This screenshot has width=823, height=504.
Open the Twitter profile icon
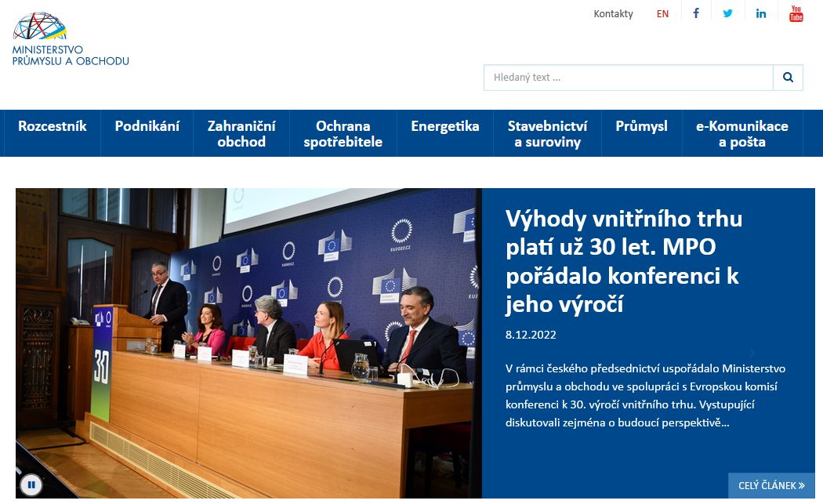(x=728, y=13)
